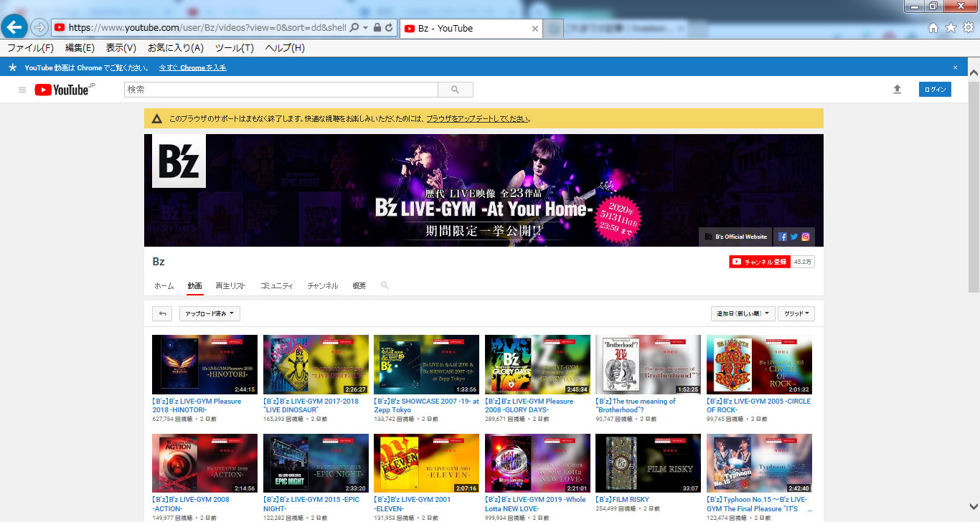Viewport: 980px width, 522px height.
Task: Open the EPIC NIGHT video thumbnail
Action: 316,463
